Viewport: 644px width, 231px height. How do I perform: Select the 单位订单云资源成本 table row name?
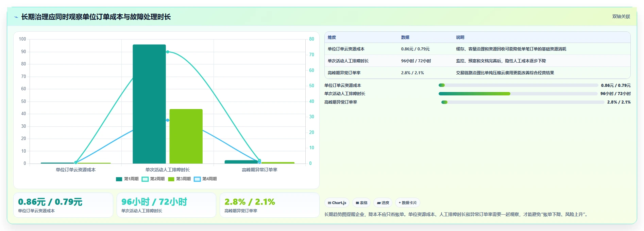346,49
